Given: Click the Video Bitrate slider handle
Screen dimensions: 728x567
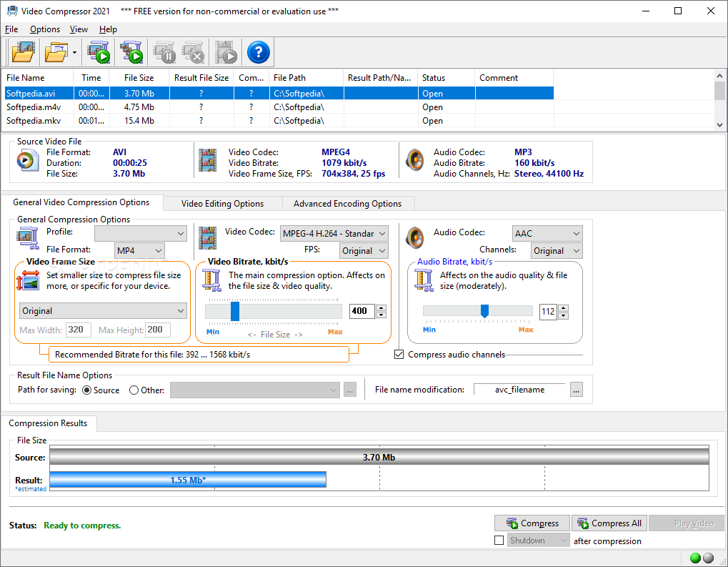Looking at the screenshot, I should pos(235,311).
